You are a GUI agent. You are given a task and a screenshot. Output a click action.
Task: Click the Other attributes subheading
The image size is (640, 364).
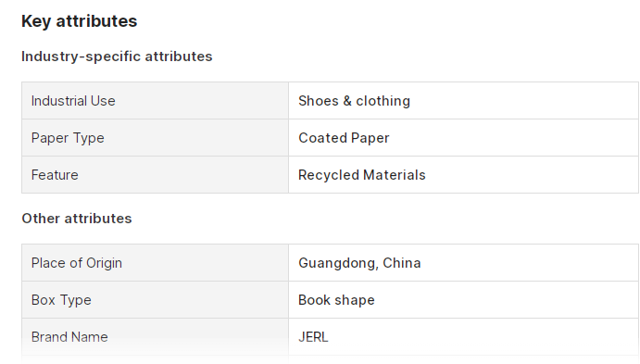click(x=77, y=219)
